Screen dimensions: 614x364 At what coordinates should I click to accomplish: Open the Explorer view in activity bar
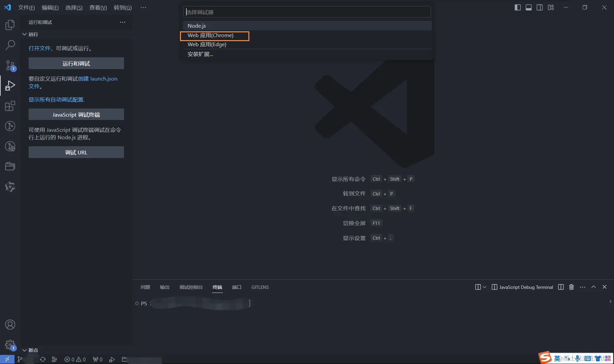click(10, 25)
